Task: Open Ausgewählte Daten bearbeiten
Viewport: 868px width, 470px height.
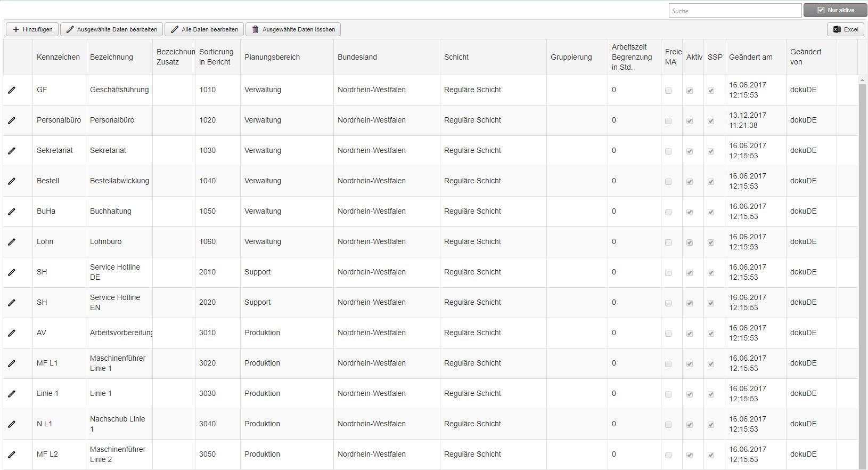Action: tap(111, 29)
